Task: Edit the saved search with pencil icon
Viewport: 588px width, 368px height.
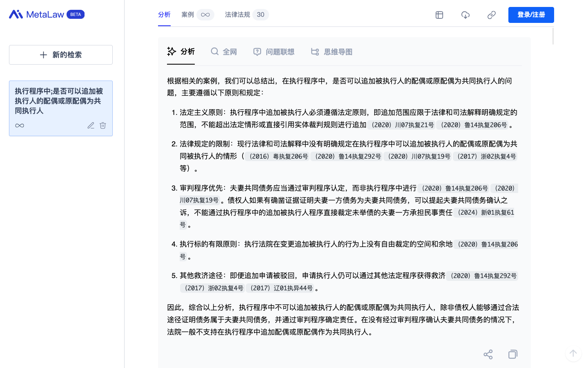Action: click(91, 126)
